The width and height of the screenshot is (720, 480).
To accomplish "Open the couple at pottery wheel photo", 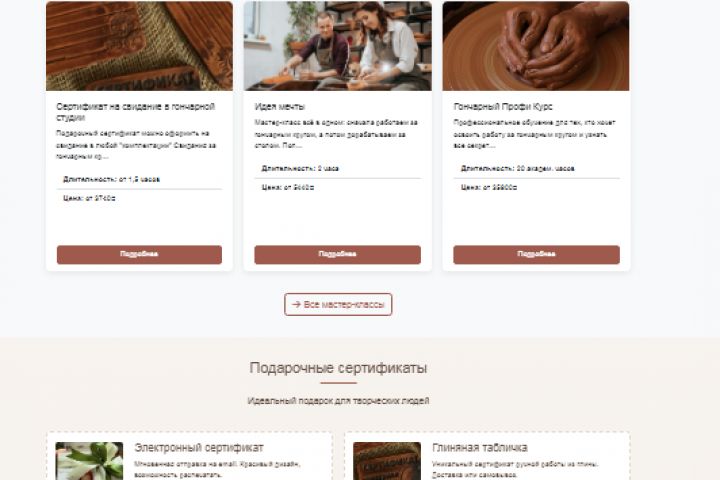I will coord(338,46).
